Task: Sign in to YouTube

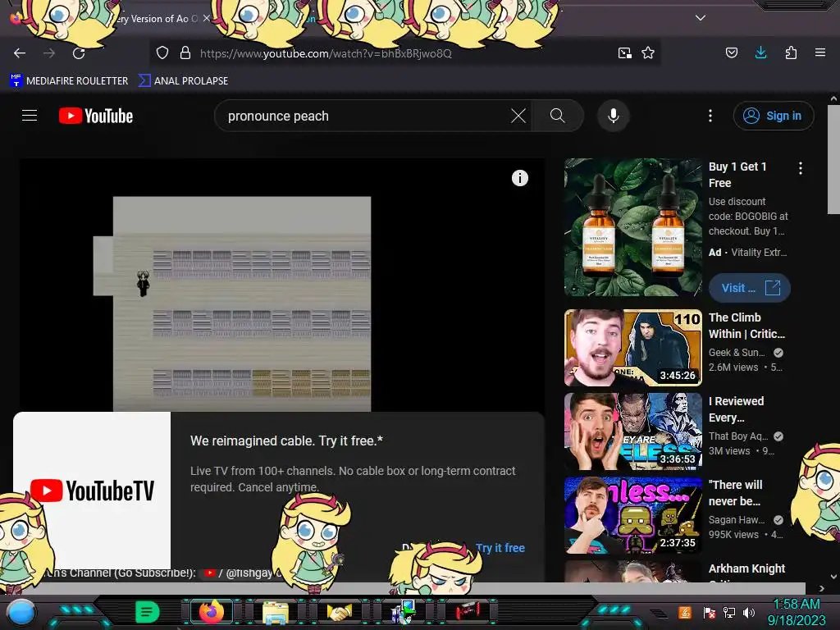Action: (773, 116)
